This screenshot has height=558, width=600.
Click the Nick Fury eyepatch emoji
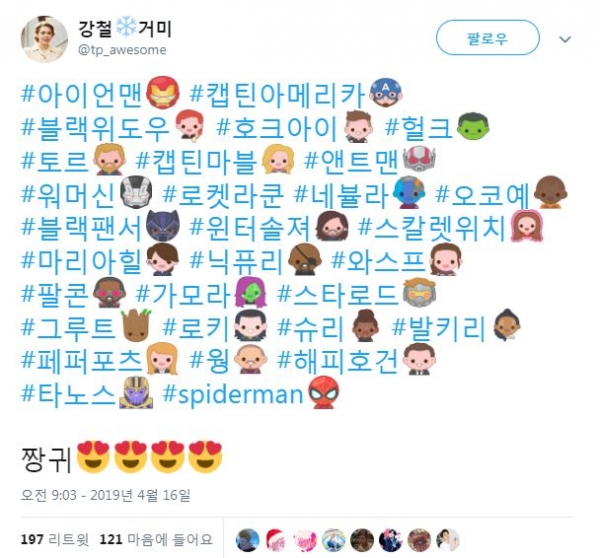pyautogui.click(x=304, y=260)
